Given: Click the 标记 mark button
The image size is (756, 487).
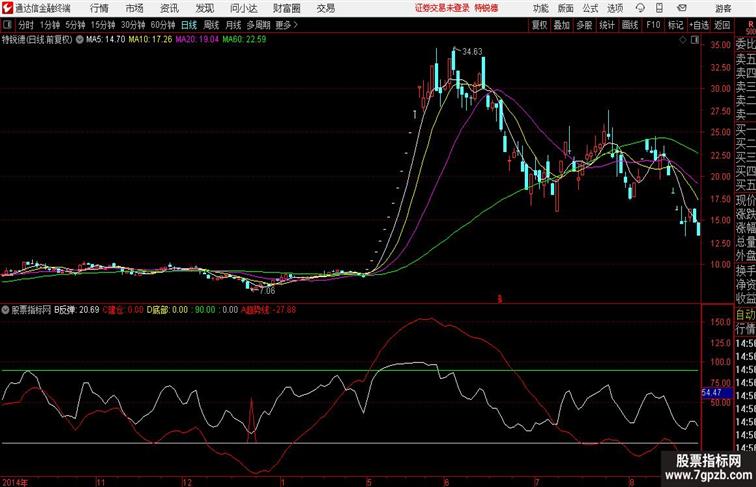Looking at the screenshot, I should tap(675, 25).
